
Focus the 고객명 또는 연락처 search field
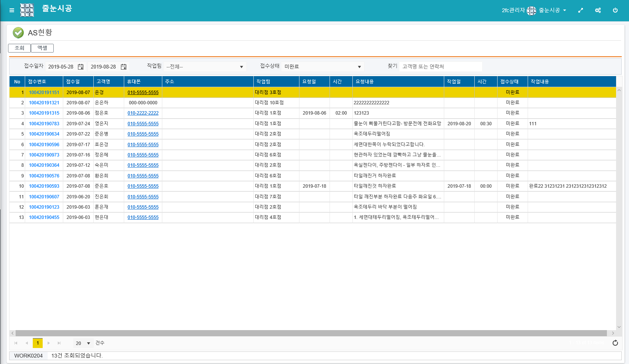click(440, 67)
